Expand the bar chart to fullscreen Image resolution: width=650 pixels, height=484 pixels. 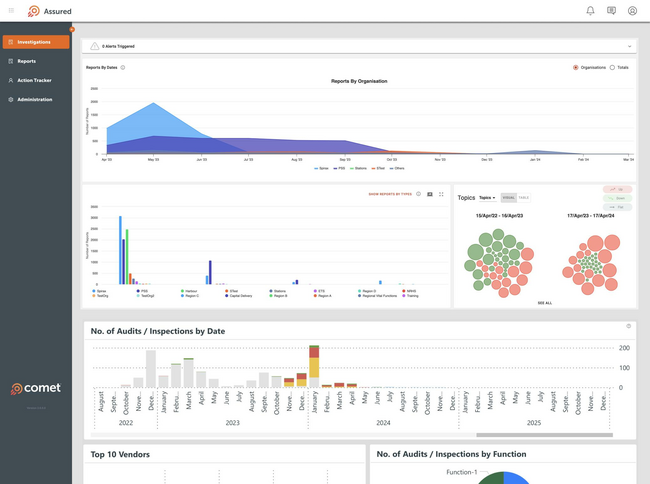(x=441, y=194)
